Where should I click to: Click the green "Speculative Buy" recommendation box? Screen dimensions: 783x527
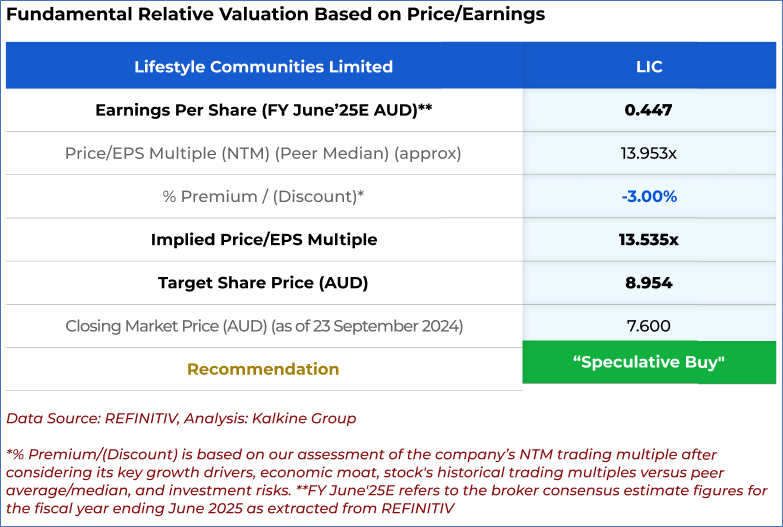click(x=648, y=362)
